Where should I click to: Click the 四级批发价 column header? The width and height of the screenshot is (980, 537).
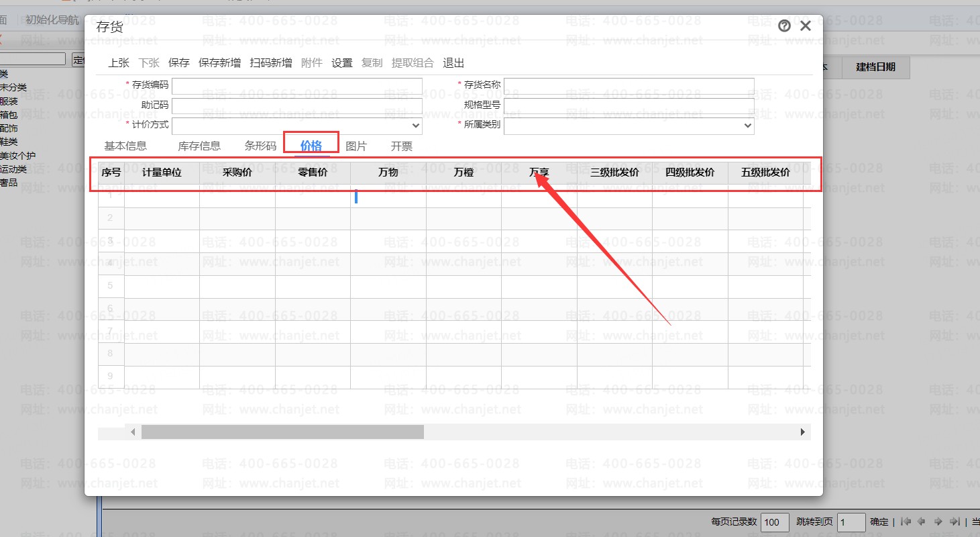point(690,173)
